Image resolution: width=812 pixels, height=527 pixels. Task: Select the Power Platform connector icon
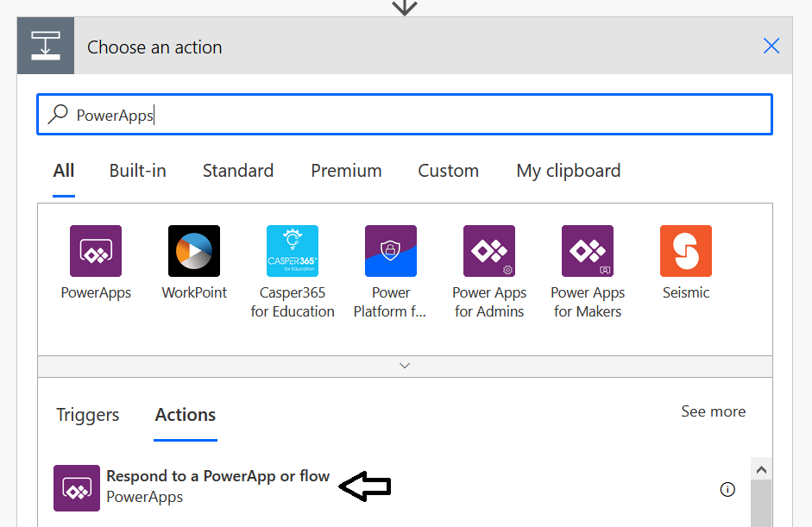[390, 251]
